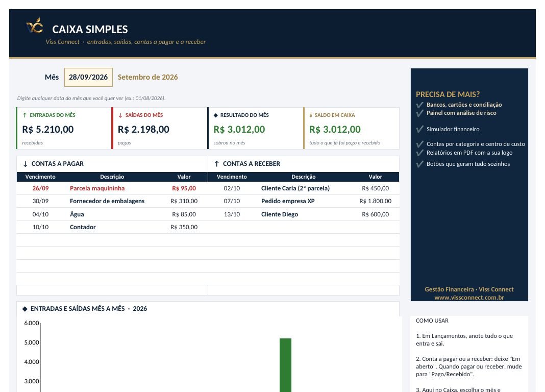This screenshot has width=545, height=392.
Task: Click the 02/10 due date cell
Action: [x=232, y=188]
